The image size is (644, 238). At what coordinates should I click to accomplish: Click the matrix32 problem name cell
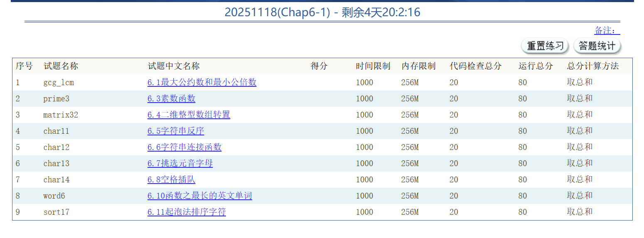coord(61,115)
